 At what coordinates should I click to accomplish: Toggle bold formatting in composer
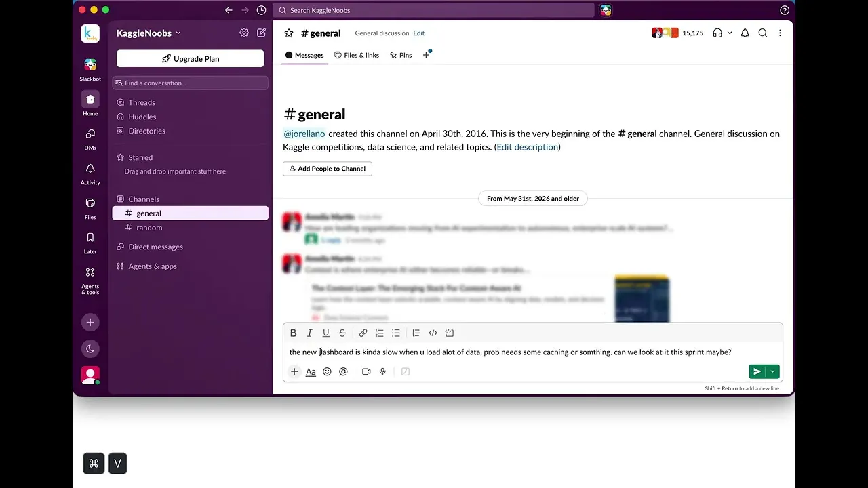(x=293, y=333)
